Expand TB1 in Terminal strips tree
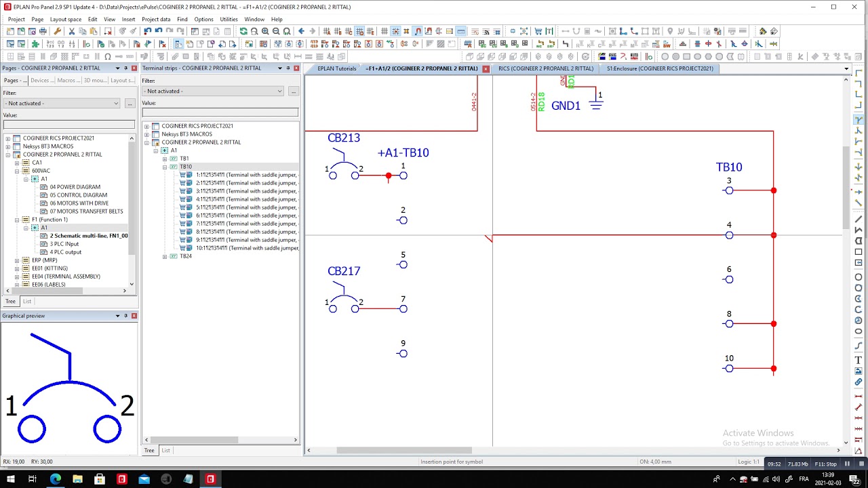The height and width of the screenshot is (488, 868). point(165,159)
